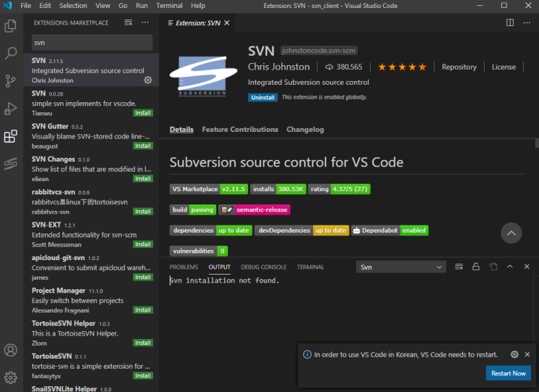
Task: Switch to the Details tab
Action: 181,130
